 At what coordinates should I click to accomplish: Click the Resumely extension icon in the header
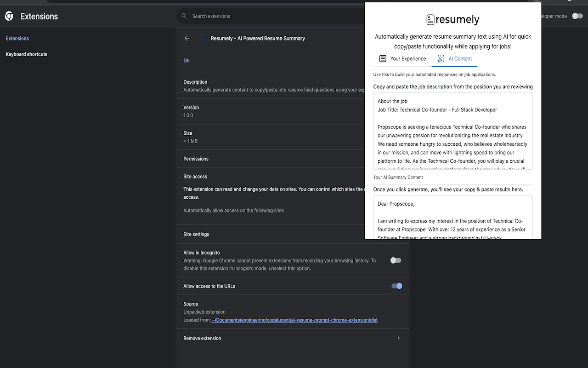(203, 38)
